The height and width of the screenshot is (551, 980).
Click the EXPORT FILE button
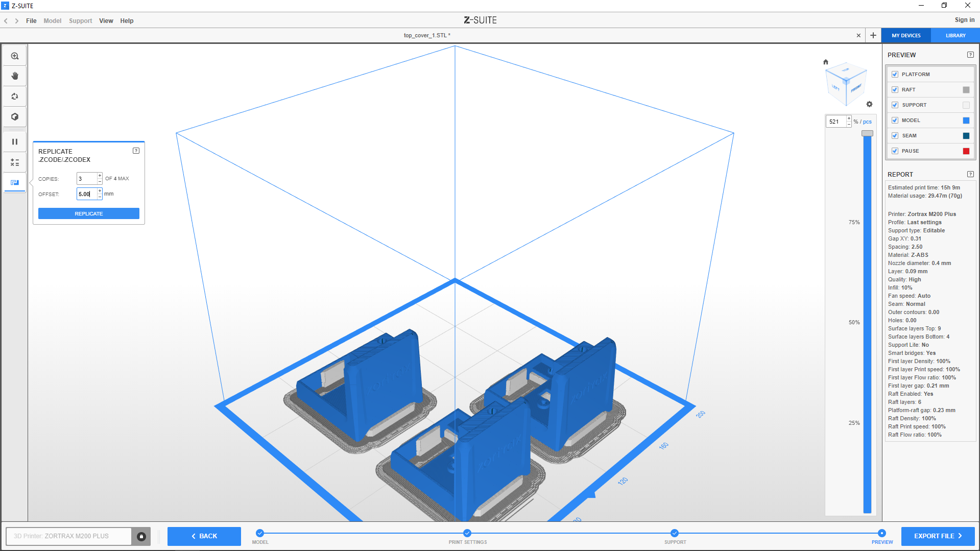[x=938, y=536]
